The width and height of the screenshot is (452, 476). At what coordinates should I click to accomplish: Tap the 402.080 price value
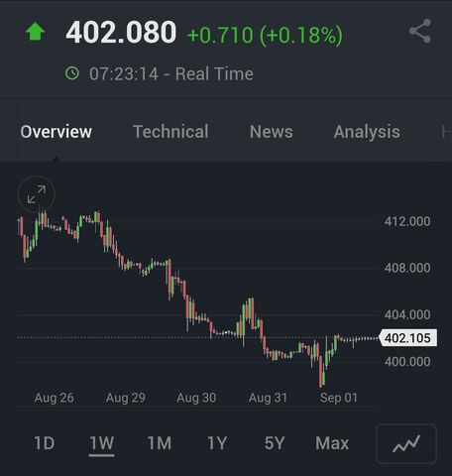tap(121, 33)
